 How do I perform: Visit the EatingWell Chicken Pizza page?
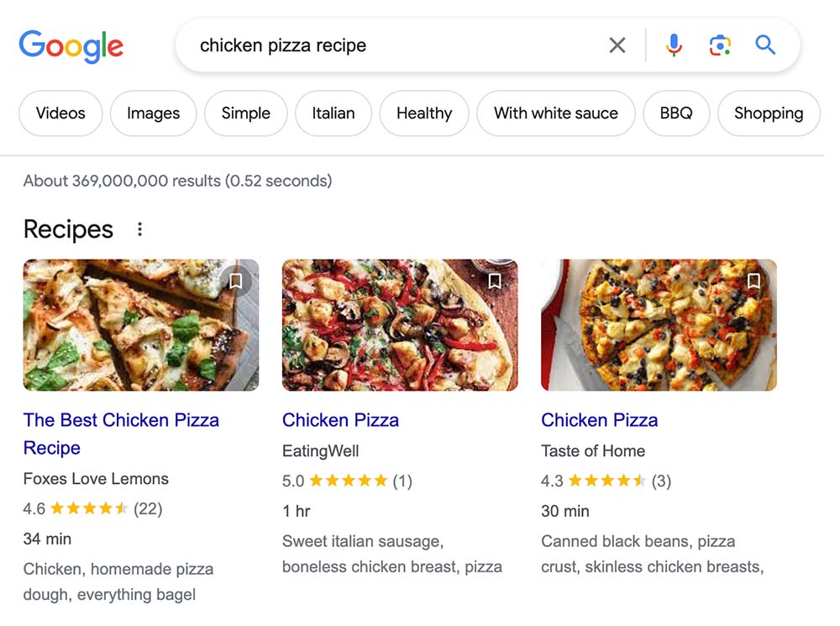340,419
